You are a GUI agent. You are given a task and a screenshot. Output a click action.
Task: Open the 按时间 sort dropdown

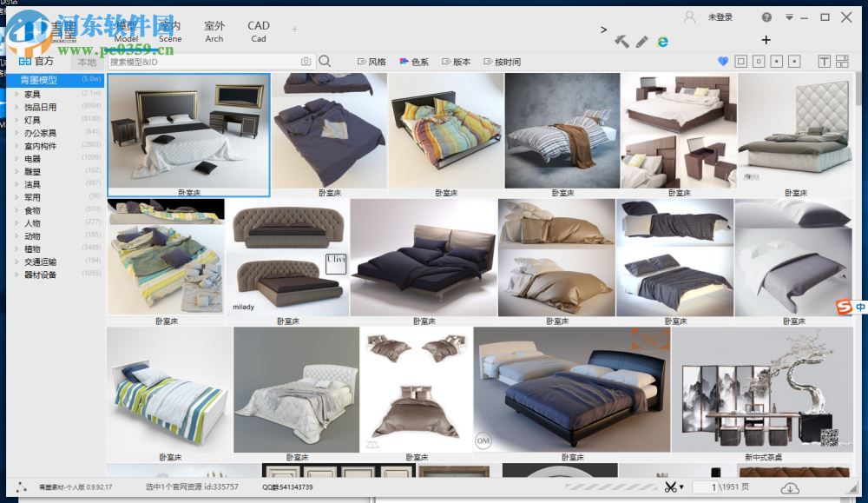coord(503,62)
